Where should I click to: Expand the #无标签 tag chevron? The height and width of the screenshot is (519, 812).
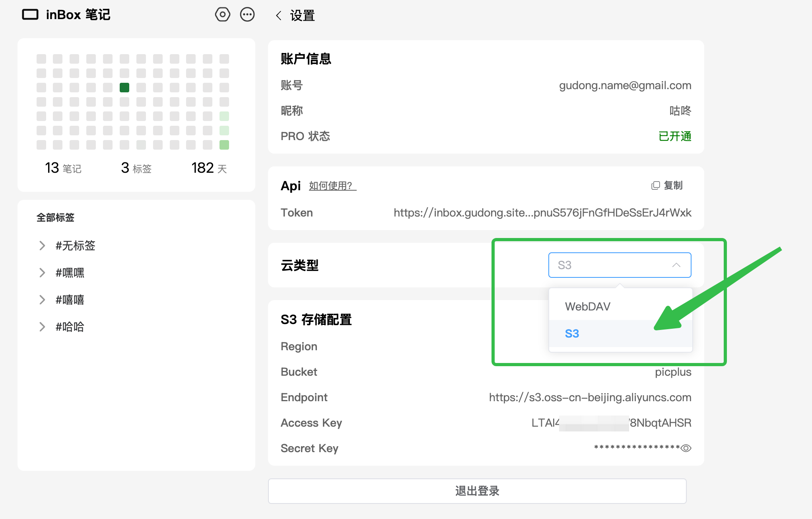pyautogui.click(x=42, y=246)
